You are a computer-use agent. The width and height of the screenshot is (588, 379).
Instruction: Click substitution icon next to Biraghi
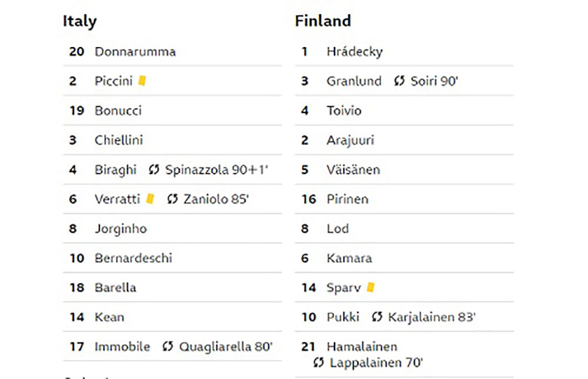(x=153, y=169)
